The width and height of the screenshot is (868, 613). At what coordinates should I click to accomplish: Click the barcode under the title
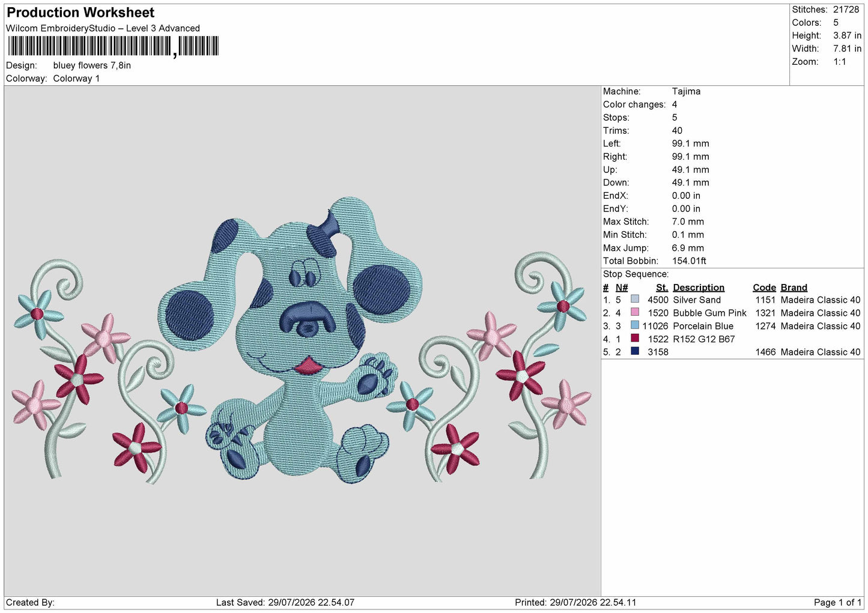click(x=113, y=46)
